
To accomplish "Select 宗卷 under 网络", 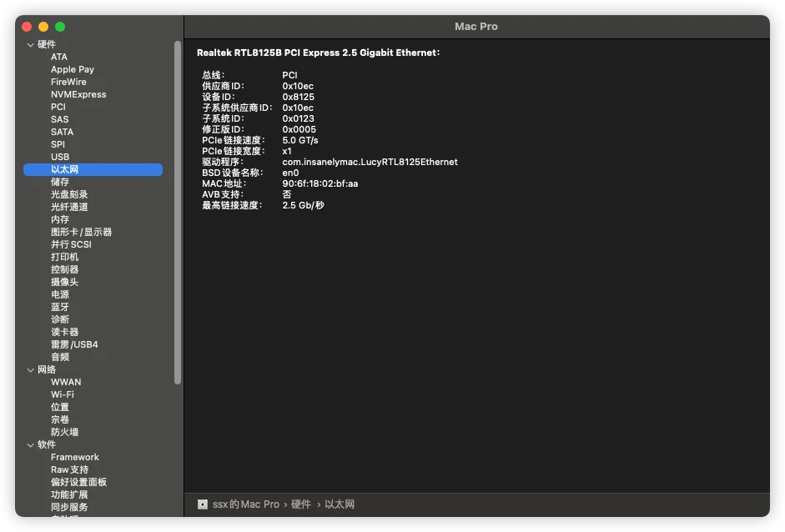I will coord(60,420).
